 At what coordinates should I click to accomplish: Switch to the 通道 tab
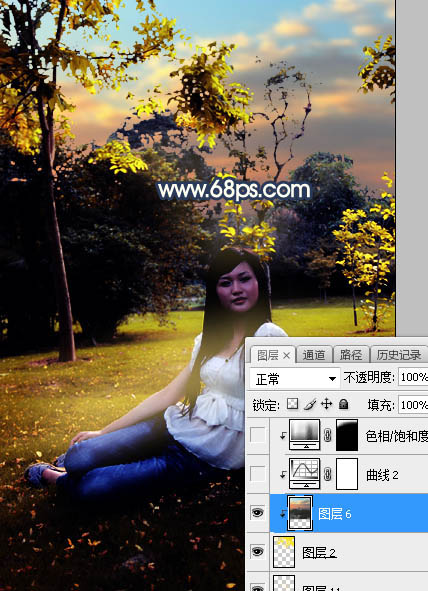[x=313, y=355]
